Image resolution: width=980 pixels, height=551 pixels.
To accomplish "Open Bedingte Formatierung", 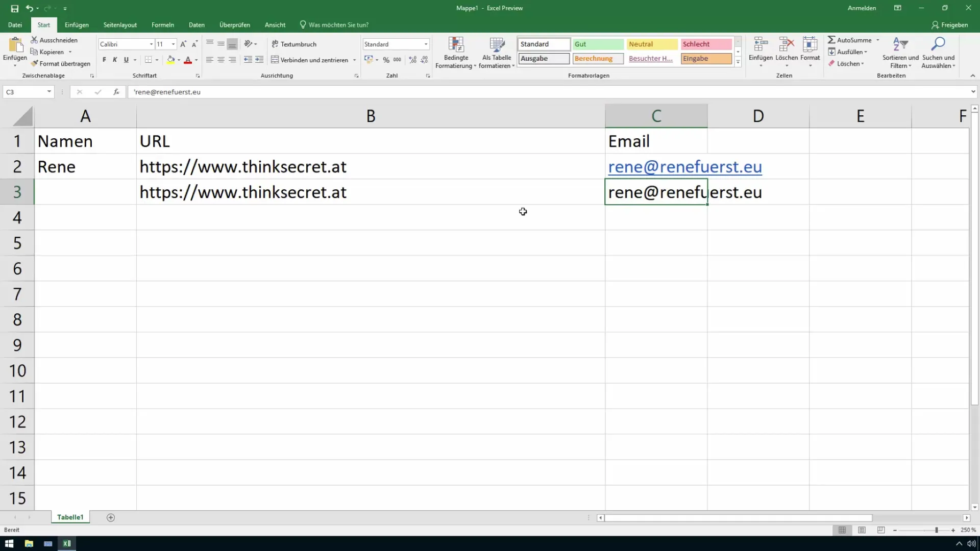I will 455,53.
